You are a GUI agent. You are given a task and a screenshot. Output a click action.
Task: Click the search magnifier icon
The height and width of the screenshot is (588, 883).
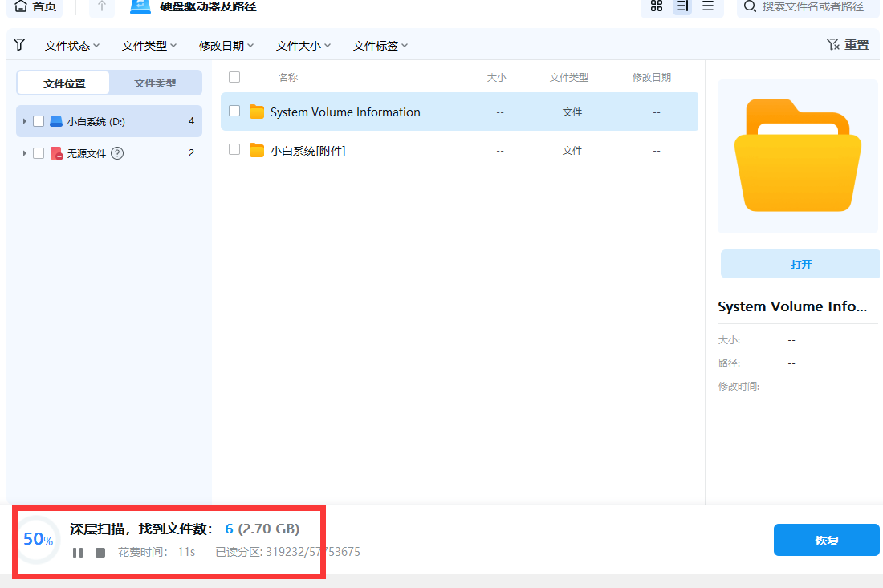(748, 8)
